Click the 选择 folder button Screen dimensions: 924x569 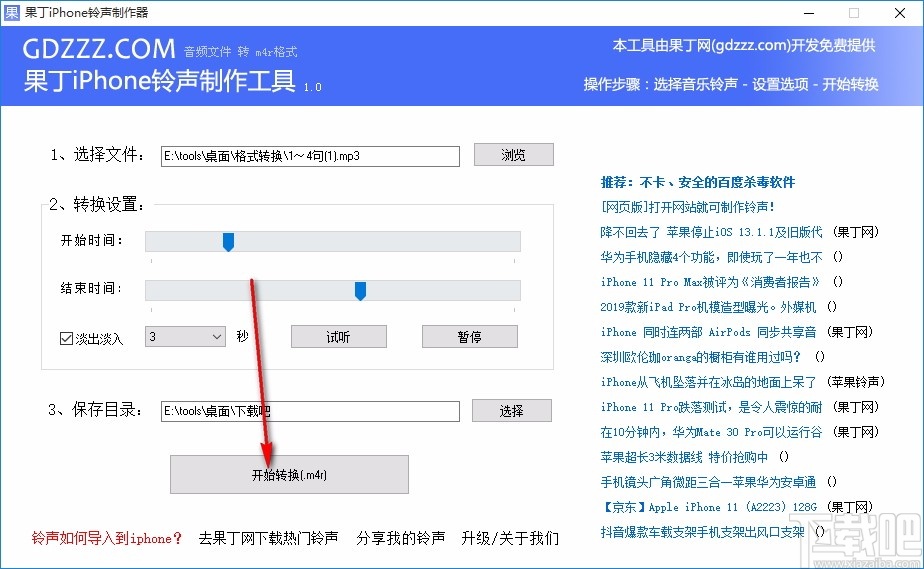pyautogui.click(x=512, y=411)
